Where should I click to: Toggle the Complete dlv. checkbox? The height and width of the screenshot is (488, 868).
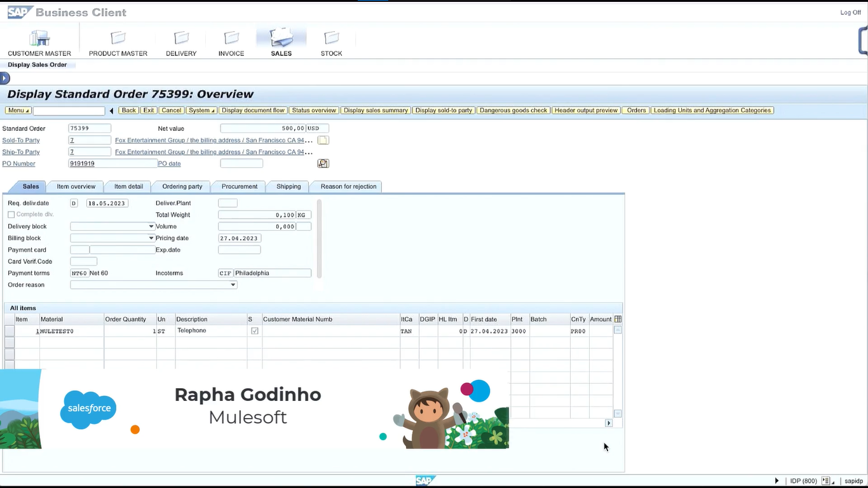pos(11,215)
